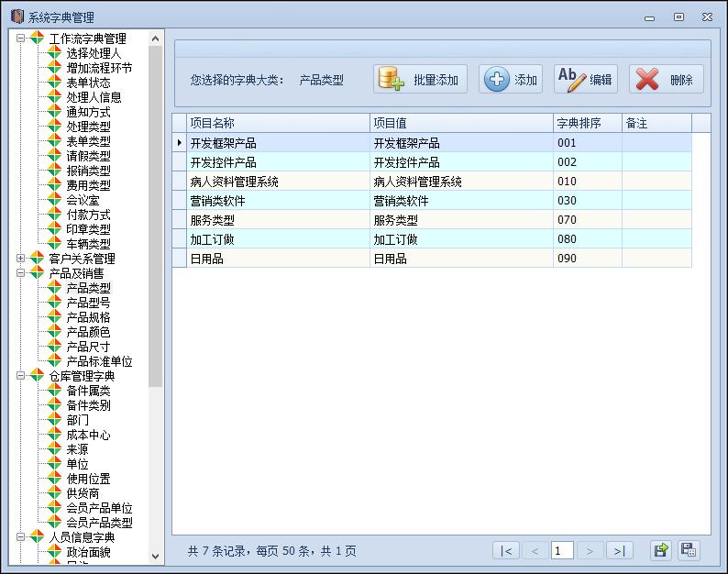This screenshot has width=728, height=574.
Task: Select 费用类型 in the tree
Action: pyautogui.click(x=88, y=185)
